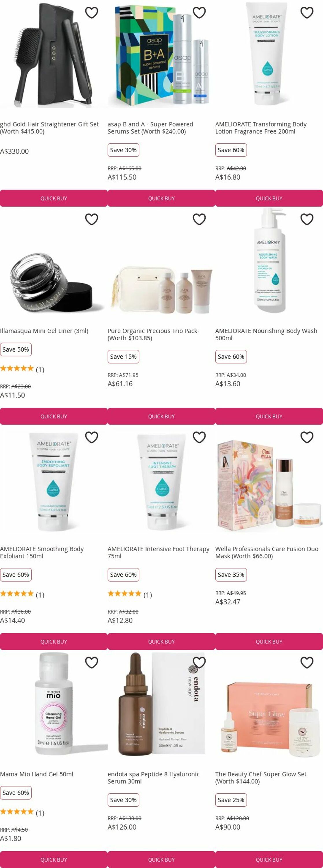Quick buy the Illamasqua Mini Gel Liner
The width and height of the screenshot is (323, 868).
pyautogui.click(x=53, y=416)
